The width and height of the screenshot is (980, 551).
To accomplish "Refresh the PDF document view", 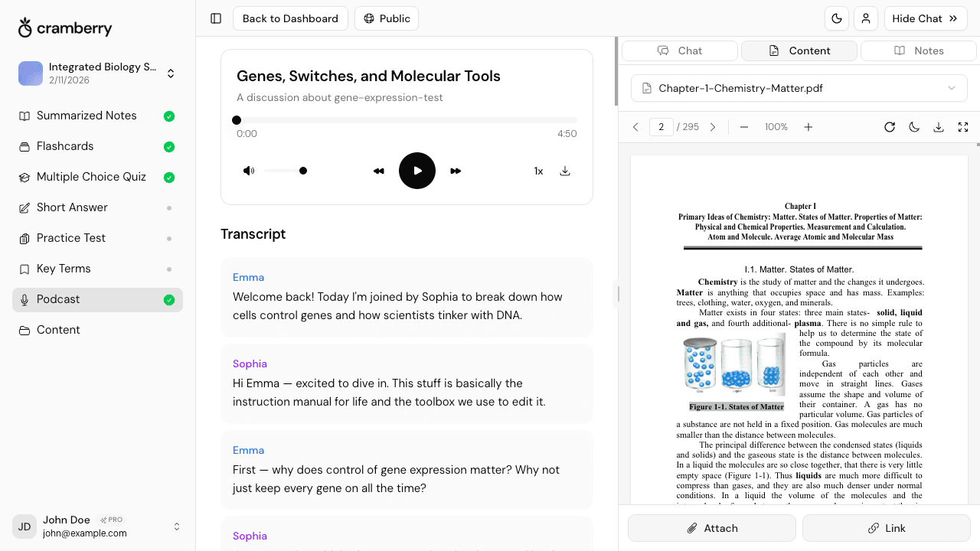I will pyautogui.click(x=890, y=127).
